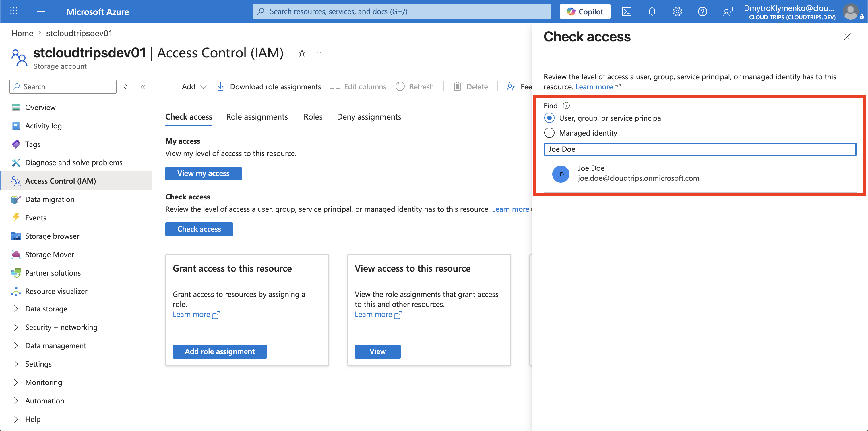Focus the global search resources box
This screenshot has height=431, width=868.
[x=402, y=11]
